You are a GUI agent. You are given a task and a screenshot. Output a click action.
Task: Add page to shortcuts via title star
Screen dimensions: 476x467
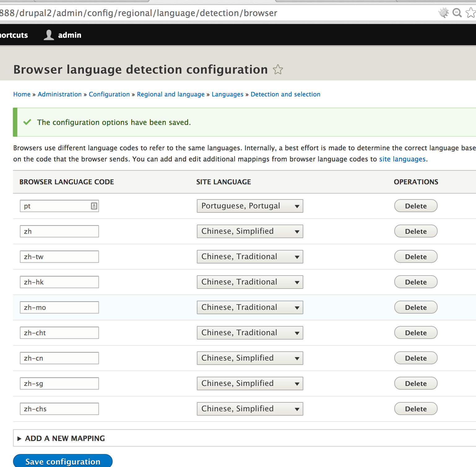[x=278, y=69]
